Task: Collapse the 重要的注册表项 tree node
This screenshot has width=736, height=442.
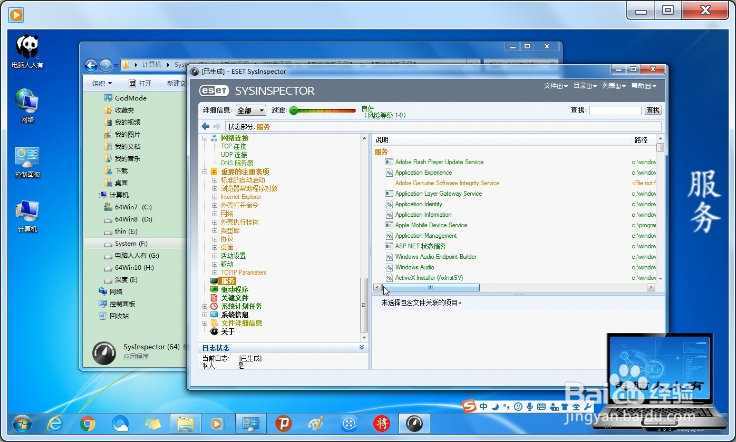Action: coord(205,172)
